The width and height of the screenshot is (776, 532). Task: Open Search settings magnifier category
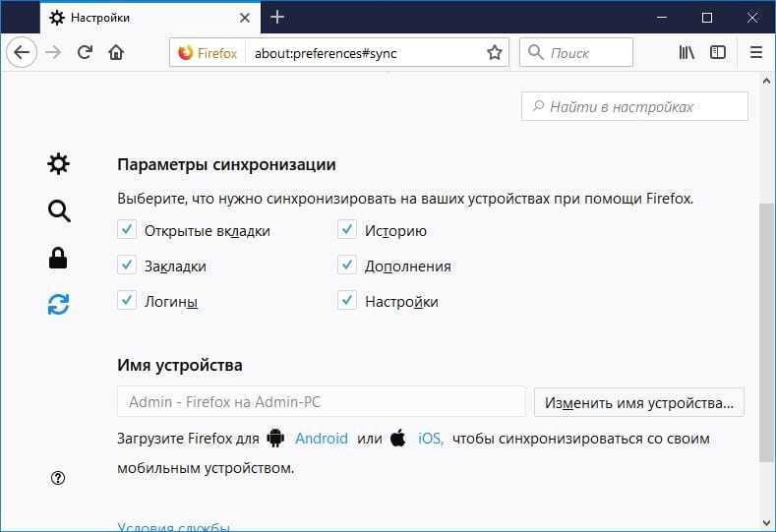point(59,210)
